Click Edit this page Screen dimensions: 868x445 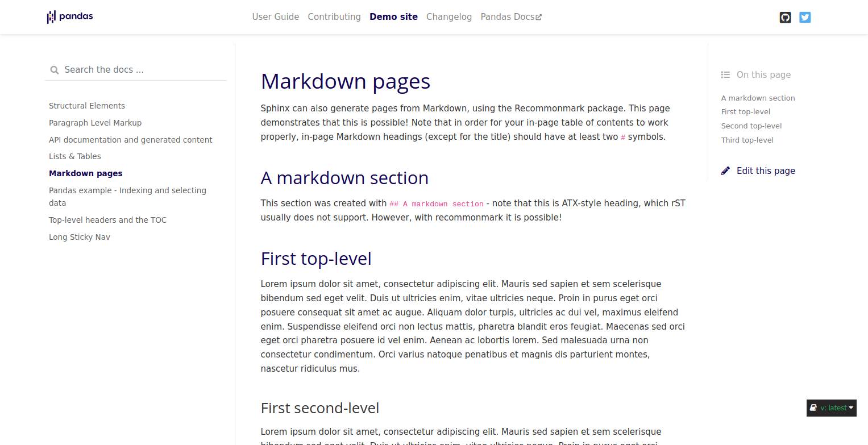pos(766,170)
